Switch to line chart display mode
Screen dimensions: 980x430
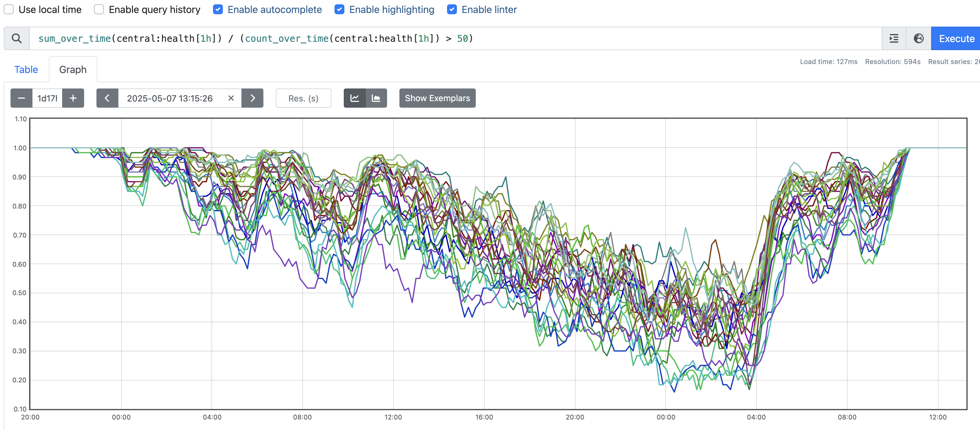pyautogui.click(x=355, y=98)
